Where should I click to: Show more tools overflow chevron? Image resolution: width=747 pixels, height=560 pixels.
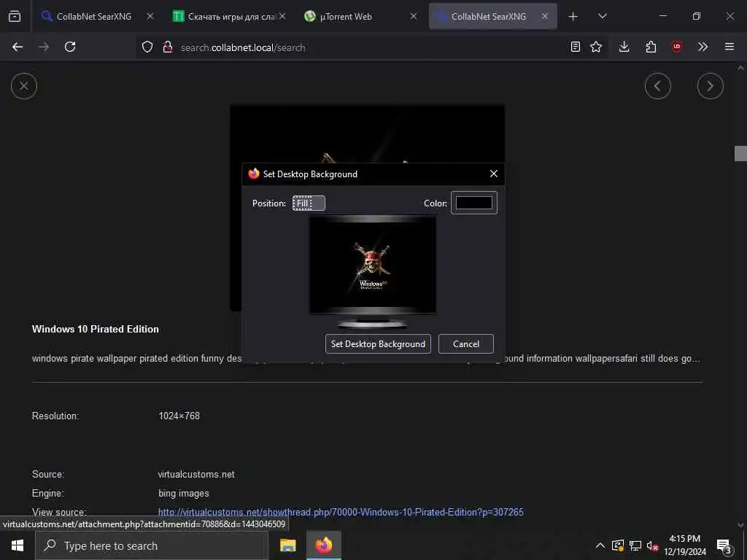(703, 47)
